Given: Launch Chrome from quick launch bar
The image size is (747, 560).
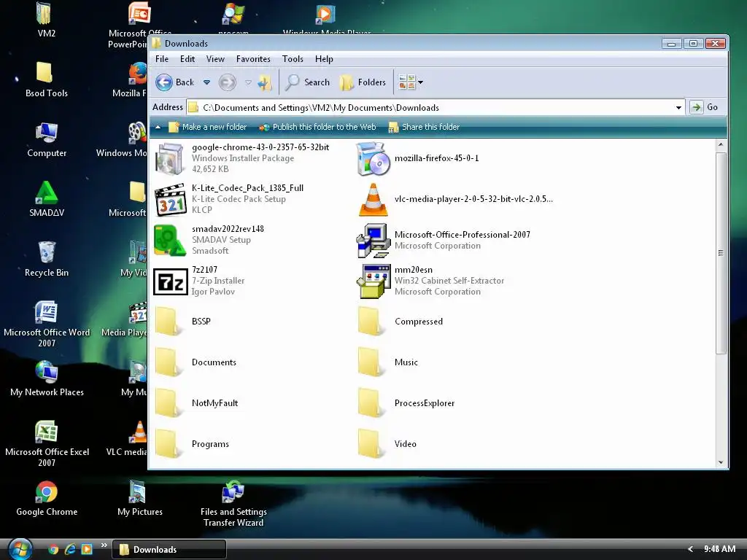Looking at the screenshot, I should [53, 550].
